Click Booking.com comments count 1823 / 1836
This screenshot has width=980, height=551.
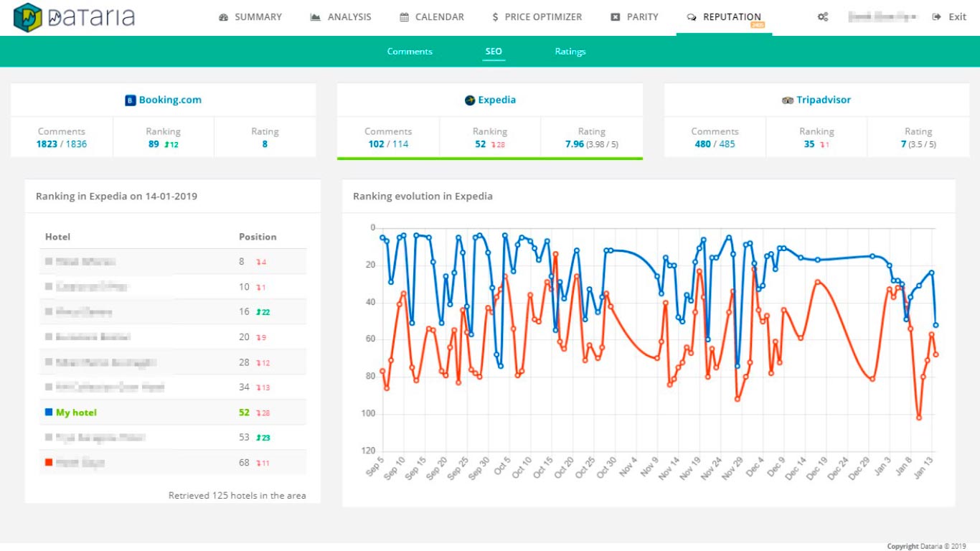coord(62,144)
